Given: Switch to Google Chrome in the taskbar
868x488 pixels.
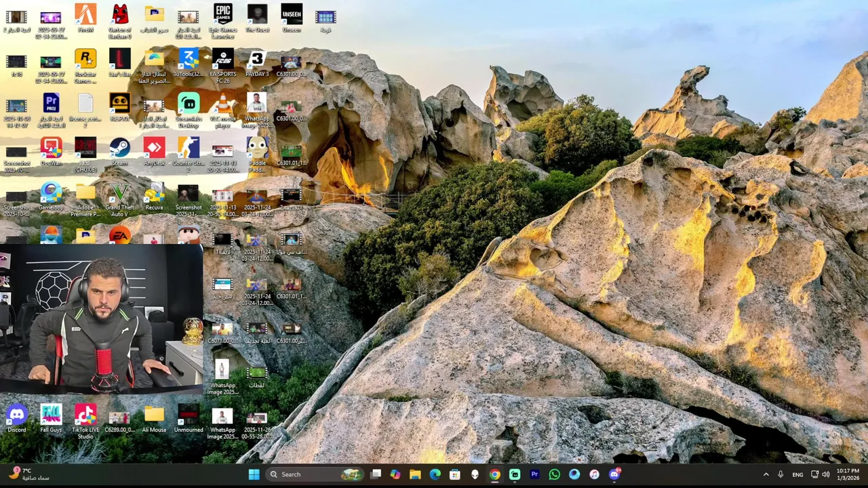Looking at the screenshot, I should pos(494,474).
